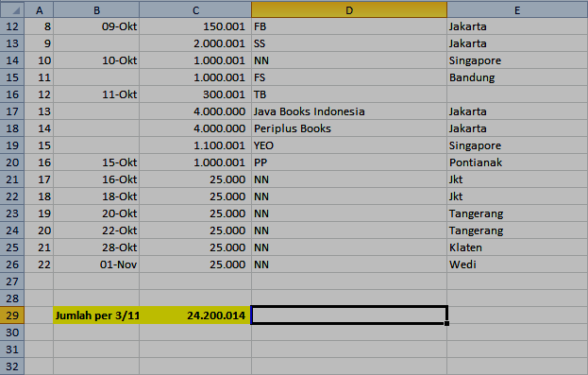
Task: Select number 22 in column A
Action: pyautogui.click(x=39, y=264)
